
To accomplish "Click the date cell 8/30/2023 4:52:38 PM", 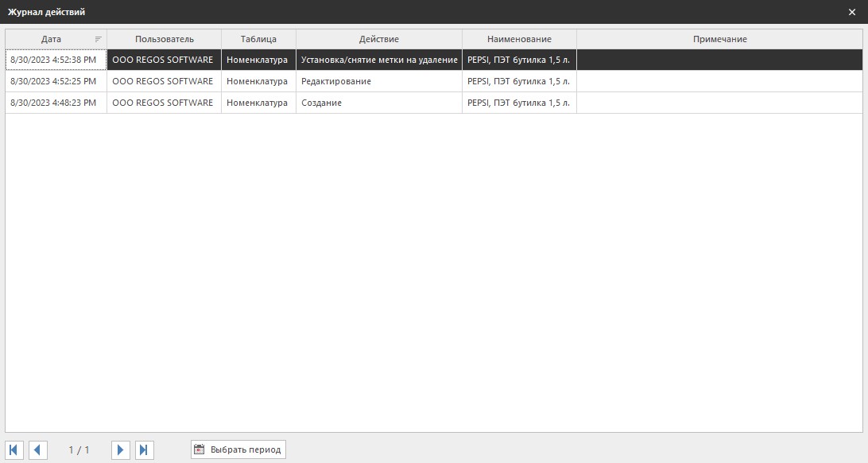I will tap(53, 60).
